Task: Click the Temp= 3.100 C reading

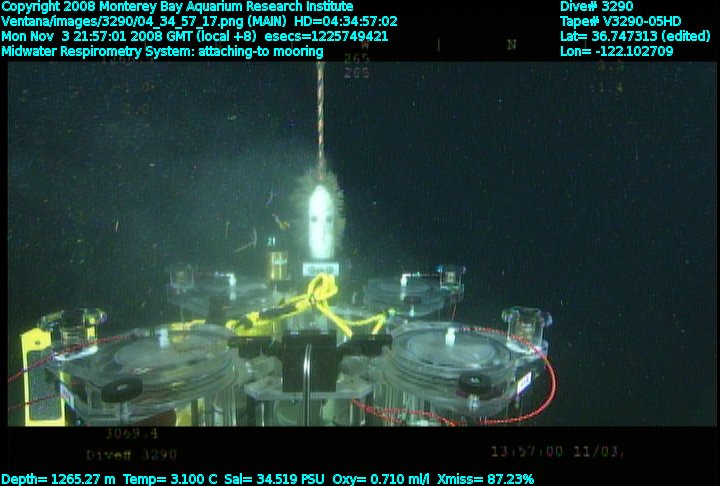Action: (x=170, y=480)
